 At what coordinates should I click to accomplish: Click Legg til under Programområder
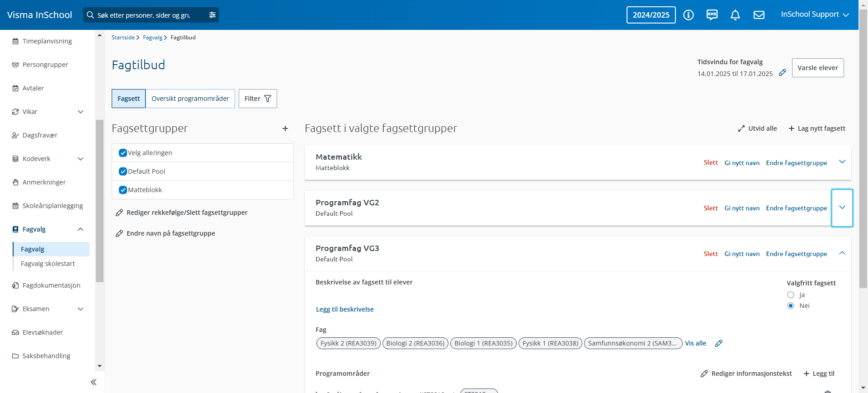click(x=819, y=374)
